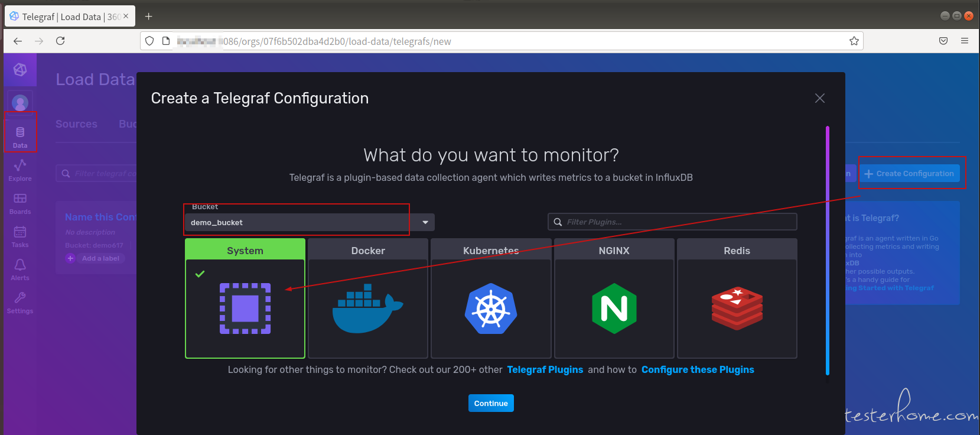Click the Filter Plugins search field
This screenshot has width=980, height=435.
(x=672, y=222)
